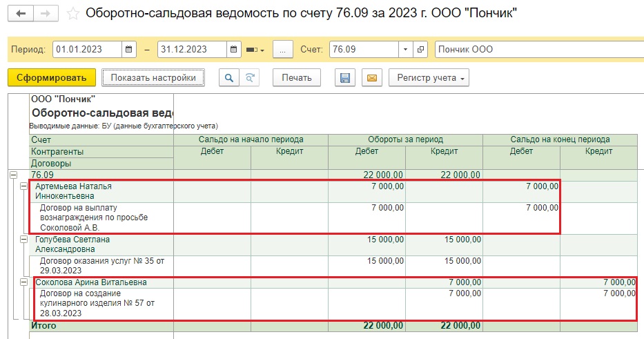Click the Договоры header cell

tap(101, 163)
